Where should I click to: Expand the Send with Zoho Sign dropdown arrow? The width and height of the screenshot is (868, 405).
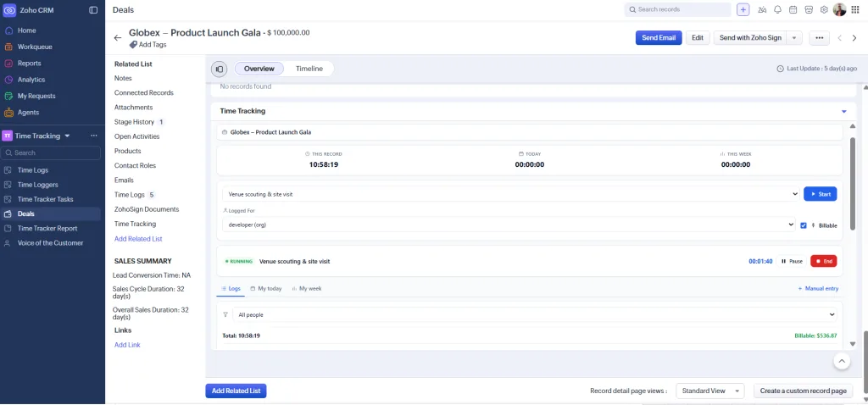(794, 37)
